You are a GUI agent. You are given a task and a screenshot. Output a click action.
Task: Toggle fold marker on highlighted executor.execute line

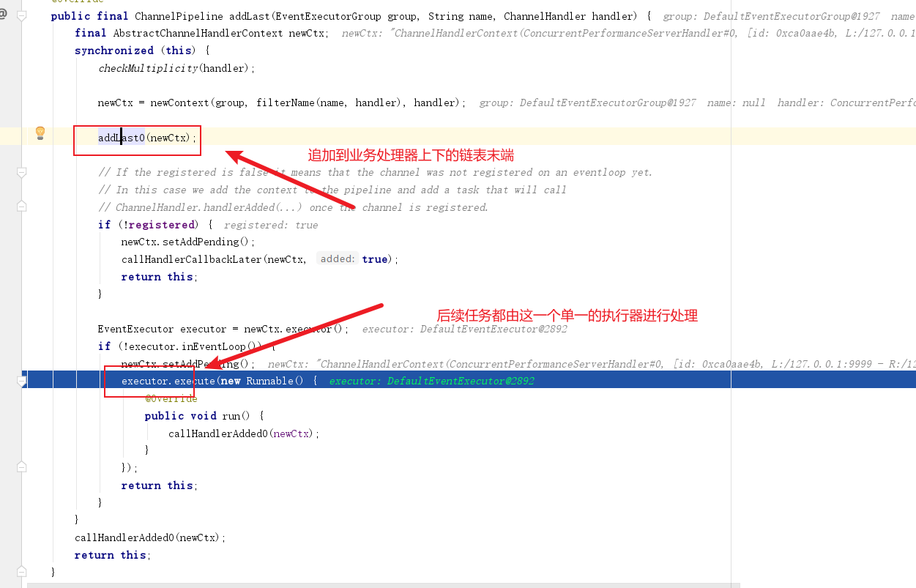22,381
